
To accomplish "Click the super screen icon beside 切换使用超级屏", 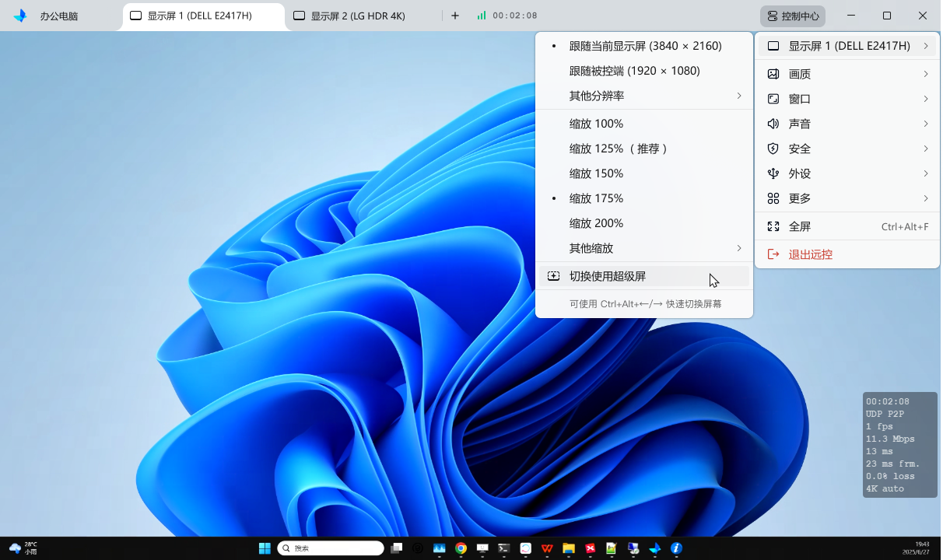I will tap(553, 276).
